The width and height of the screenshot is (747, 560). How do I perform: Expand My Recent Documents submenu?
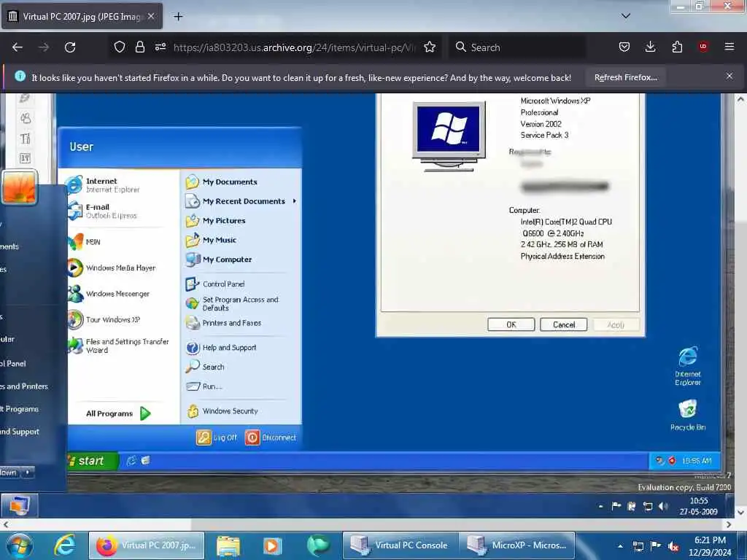[x=241, y=201]
